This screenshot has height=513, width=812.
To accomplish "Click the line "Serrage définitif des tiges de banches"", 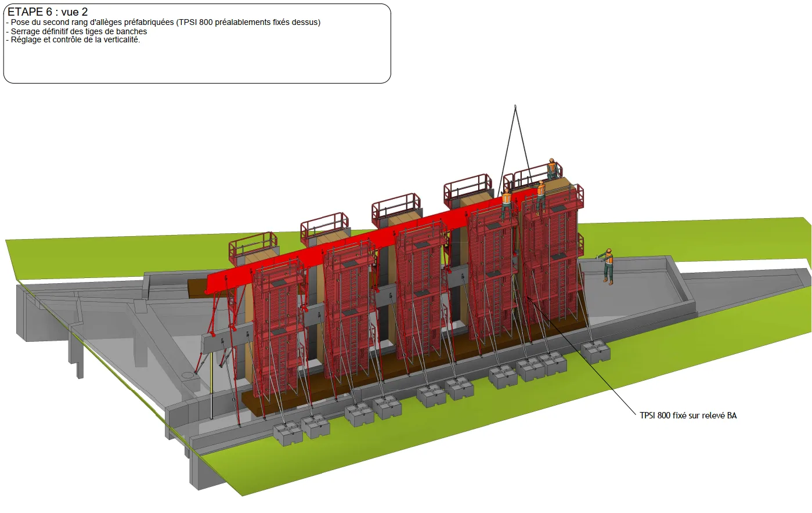I will click(77, 31).
